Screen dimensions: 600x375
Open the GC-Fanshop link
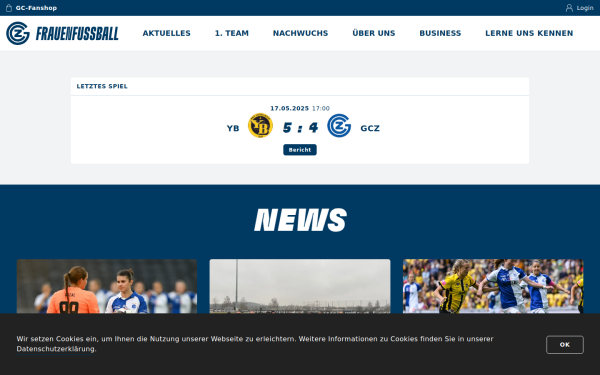pyautogui.click(x=31, y=8)
